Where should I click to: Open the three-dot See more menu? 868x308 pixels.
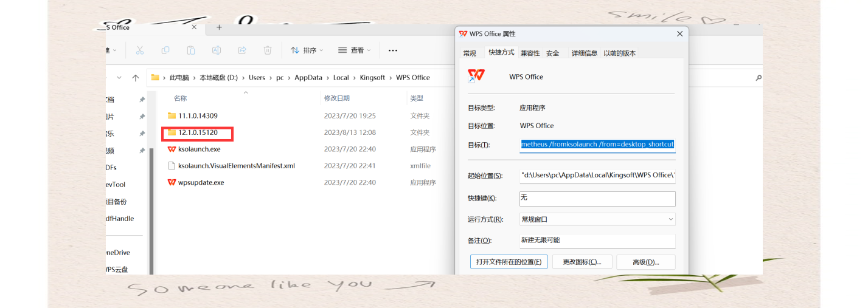click(393, 50)
